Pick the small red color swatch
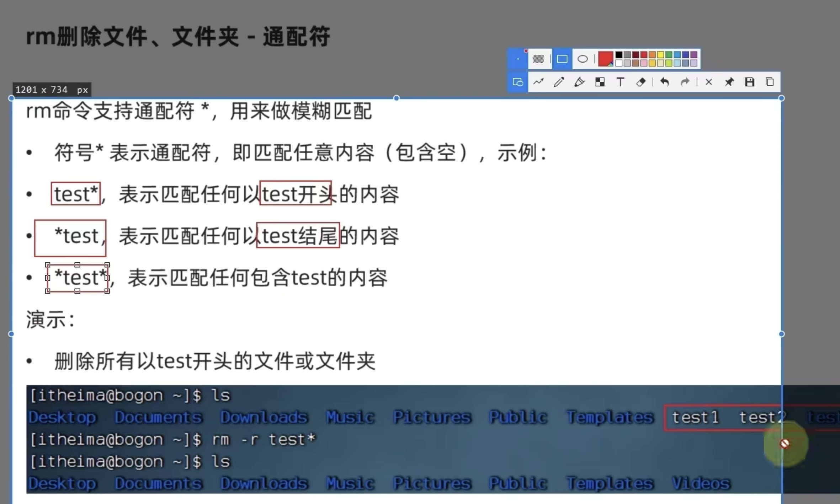The width and height of the screenshot is (840, 504). click(x=644, y=55)
